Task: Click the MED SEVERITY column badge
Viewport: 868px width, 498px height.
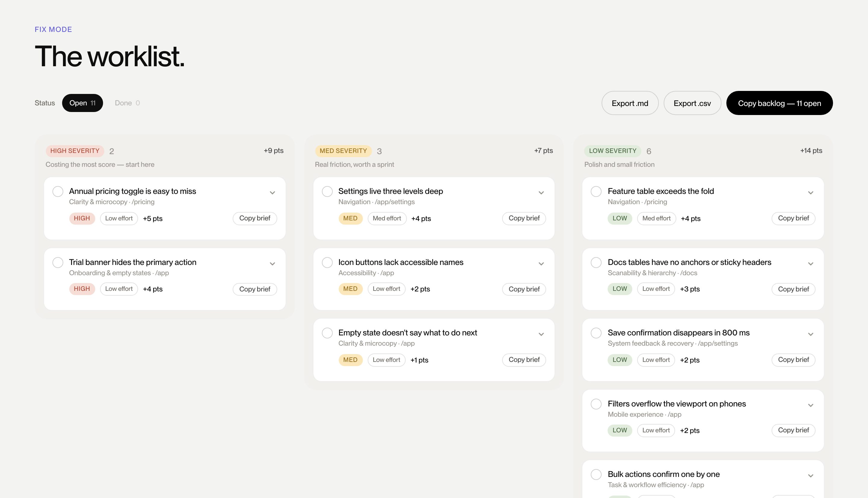Action: [x=343, y=151]
